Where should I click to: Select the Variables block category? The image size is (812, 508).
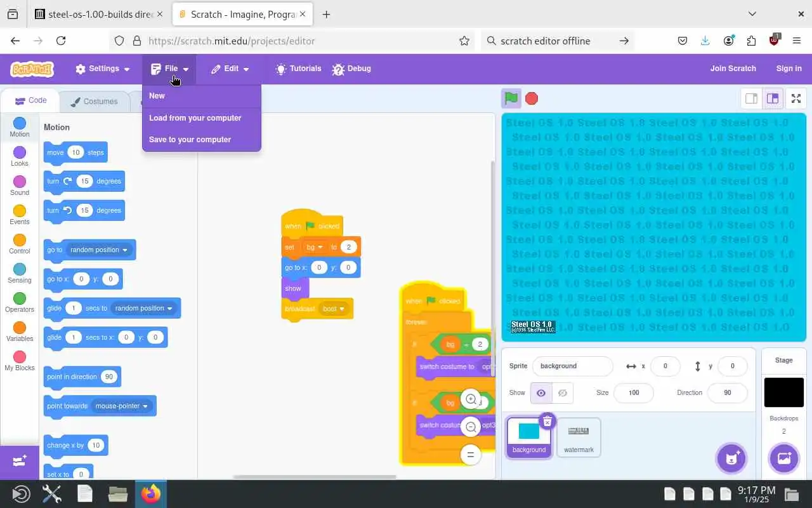(20, 331)
